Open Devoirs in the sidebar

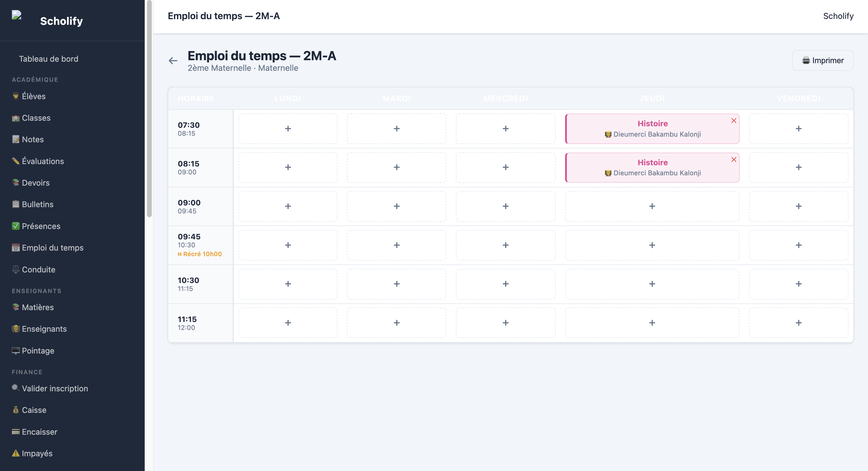coord(31,183)
